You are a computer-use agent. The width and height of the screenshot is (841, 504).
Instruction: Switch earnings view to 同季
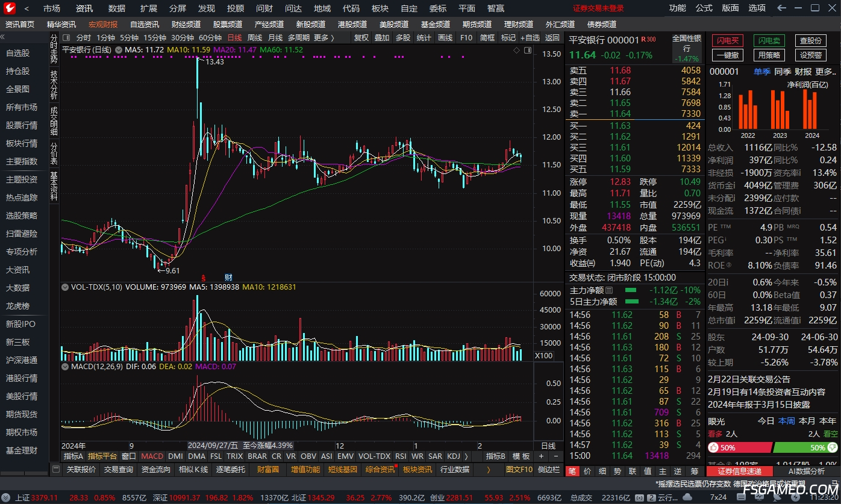pyautogui.click(x=783, y=72)
